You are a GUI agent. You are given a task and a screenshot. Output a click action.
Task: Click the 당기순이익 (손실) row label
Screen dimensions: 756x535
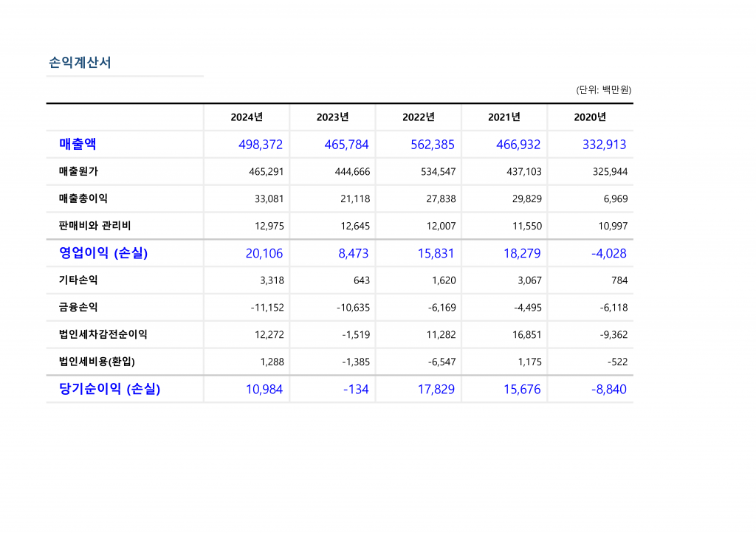point(109,389)
